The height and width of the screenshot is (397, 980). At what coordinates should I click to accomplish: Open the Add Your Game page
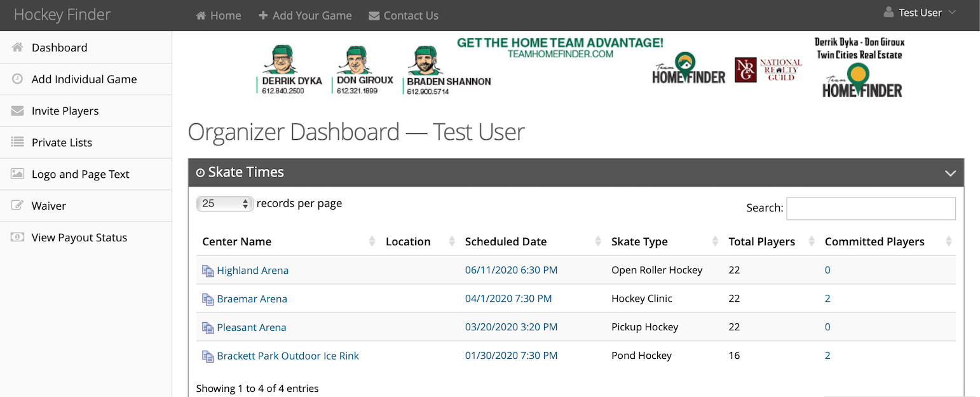(305, 15)
